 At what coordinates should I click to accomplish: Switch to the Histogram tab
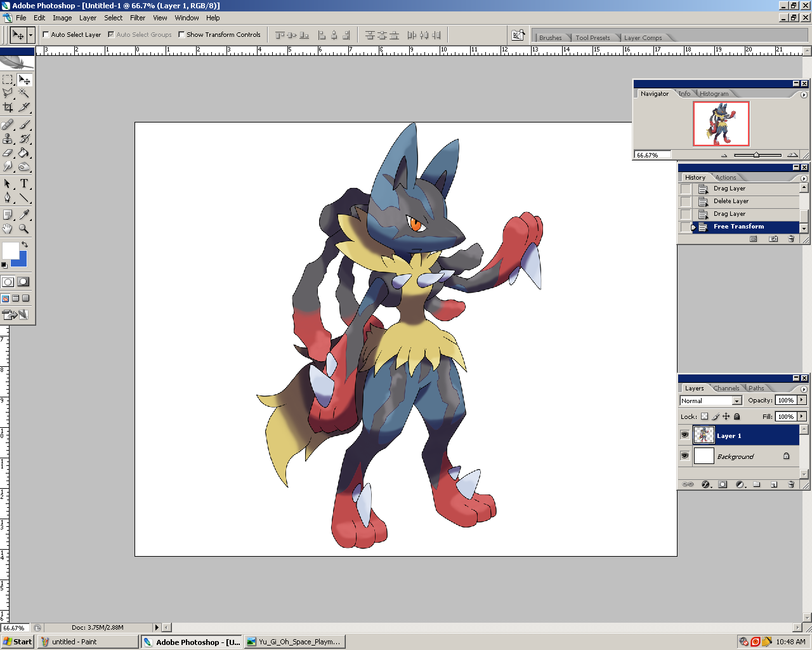coord(714,93)
